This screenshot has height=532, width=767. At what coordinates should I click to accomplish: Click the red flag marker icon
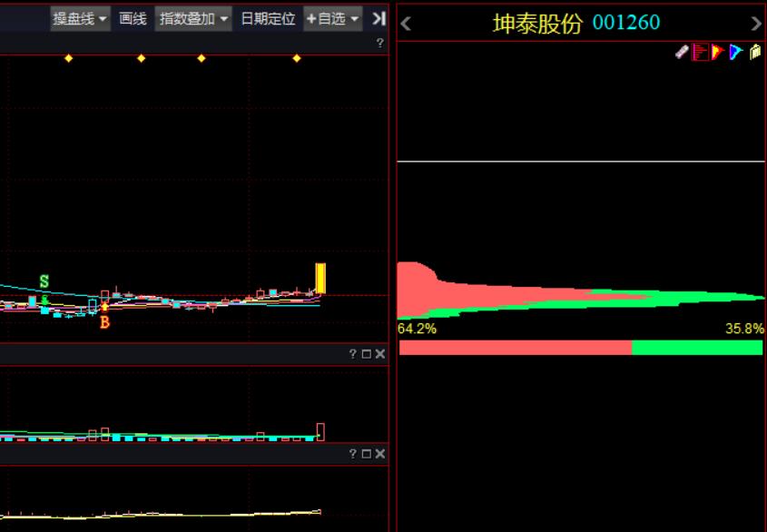718,52
